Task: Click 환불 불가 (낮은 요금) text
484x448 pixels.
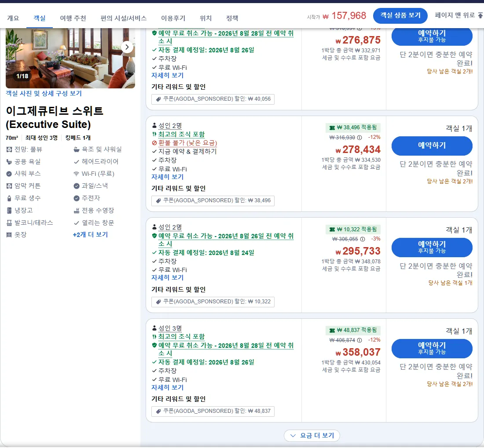Action: (188, 143)
